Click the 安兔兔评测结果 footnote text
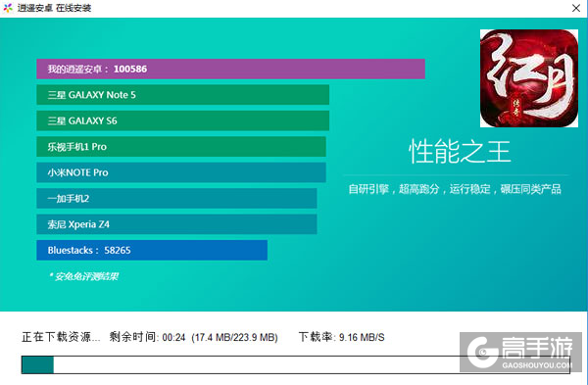Viewport: 588px width, 385px height. point(83,276)
